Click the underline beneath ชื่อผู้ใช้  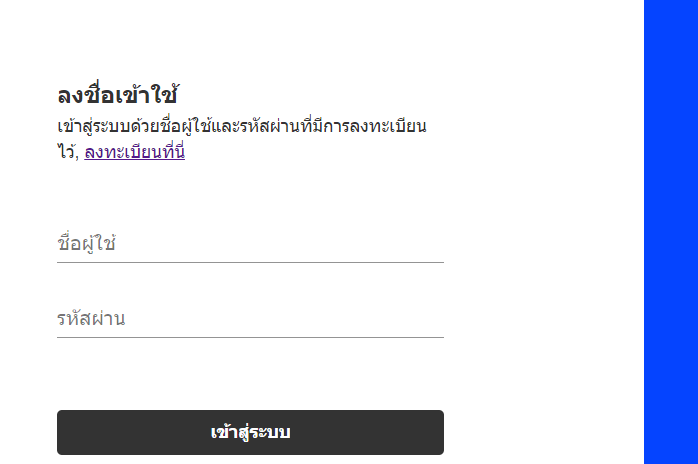[x=250, y=262]
